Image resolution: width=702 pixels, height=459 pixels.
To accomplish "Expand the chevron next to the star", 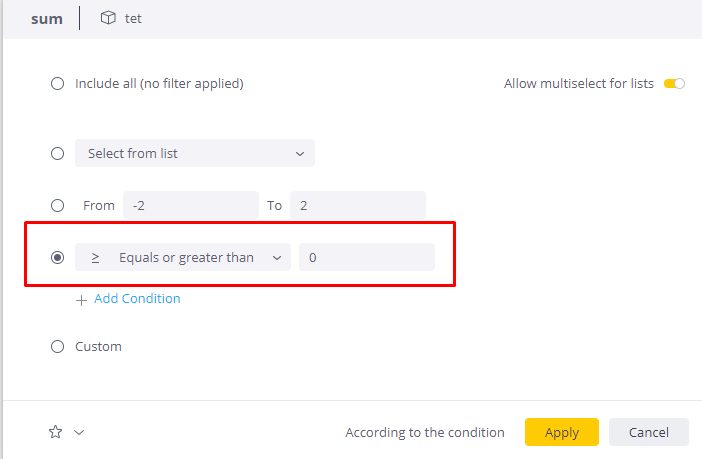I will 79,432.
